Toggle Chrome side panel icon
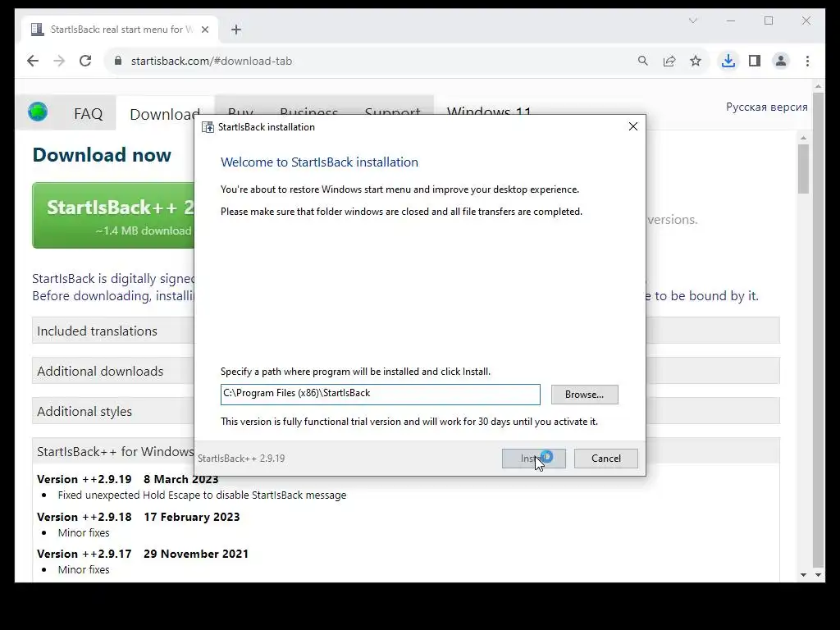The height and width of the screenshot is (630, 840). 755,61
